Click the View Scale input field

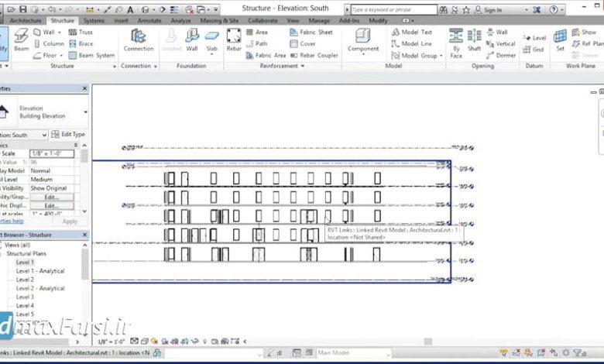point(52,153)
